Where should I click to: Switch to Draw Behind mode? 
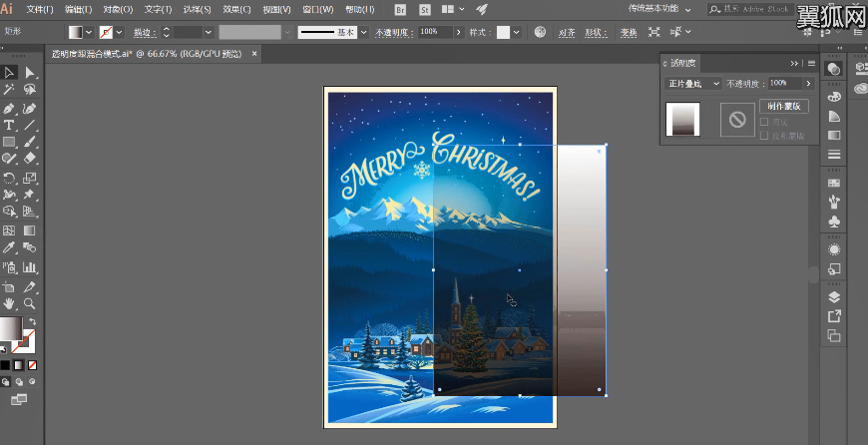[19, 382]
